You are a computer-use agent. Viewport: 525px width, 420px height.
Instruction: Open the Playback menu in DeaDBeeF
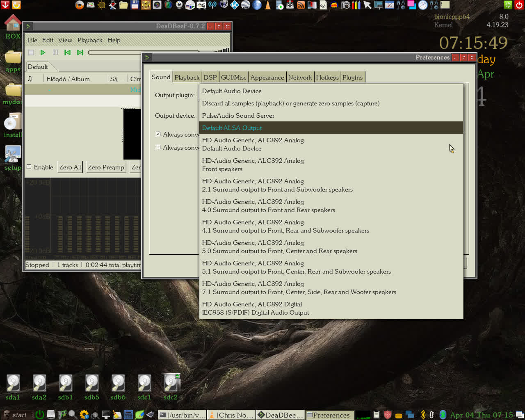pyautogui.click(x=90, y=40)
